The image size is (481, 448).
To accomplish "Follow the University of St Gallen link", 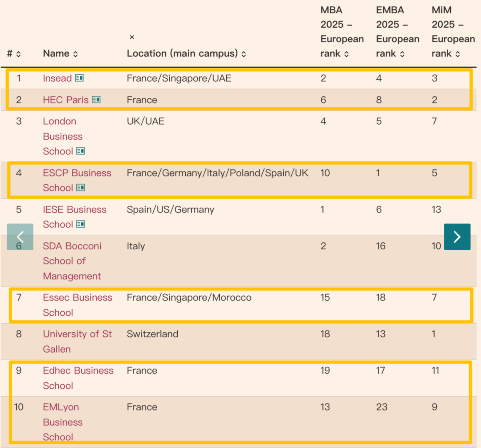I will click(77, 341).
